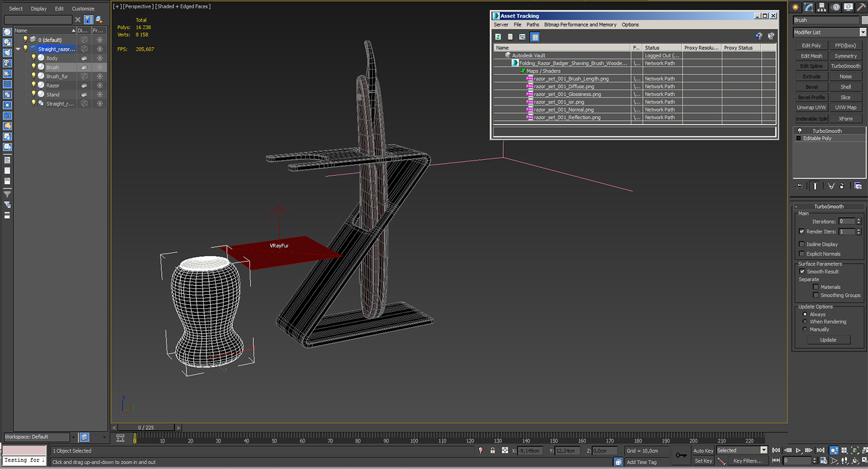868x469 pixels.
Task: Open the Hierarchy panel tab
Action: click(822, 7)
